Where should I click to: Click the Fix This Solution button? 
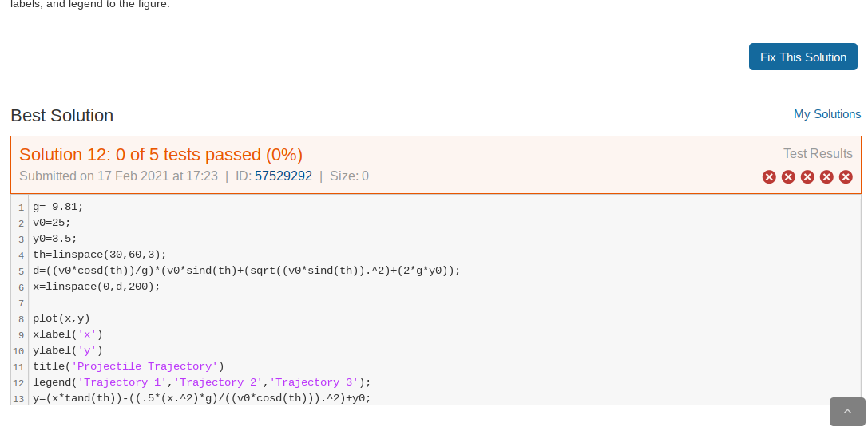click(803, 57)
